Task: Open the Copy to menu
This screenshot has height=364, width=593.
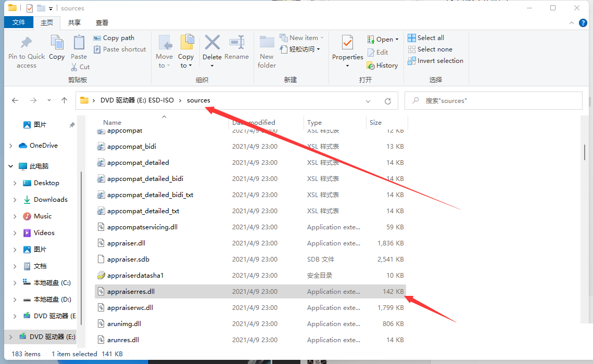Action: click(186, 52)
